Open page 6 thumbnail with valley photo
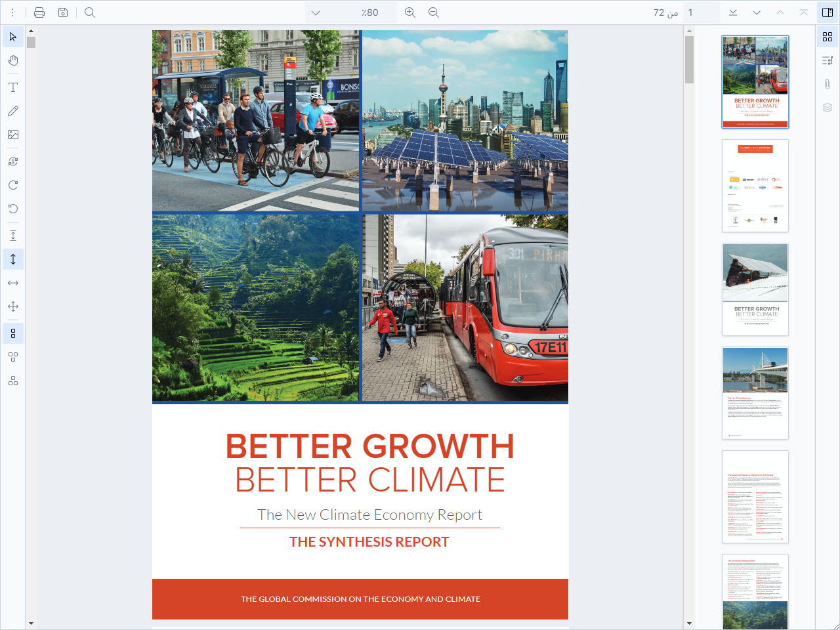This screenshot has width=840, height=630. click(x=755, y=592)
